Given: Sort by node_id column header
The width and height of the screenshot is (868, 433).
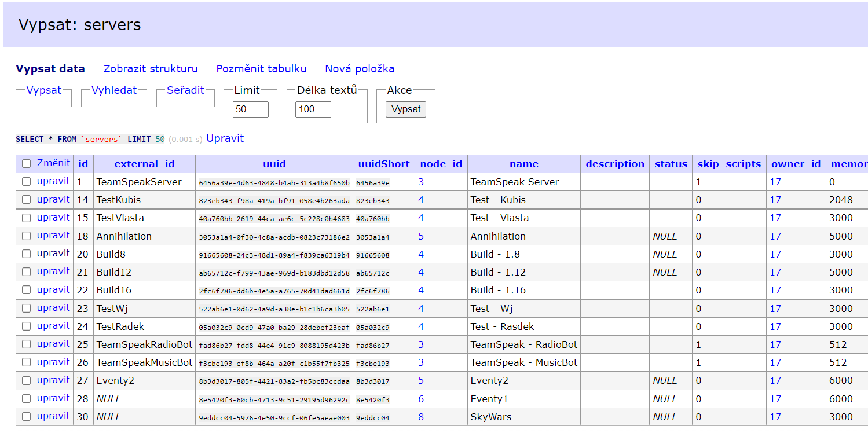Looking at the screenshot, I should (x=441, y=164).
